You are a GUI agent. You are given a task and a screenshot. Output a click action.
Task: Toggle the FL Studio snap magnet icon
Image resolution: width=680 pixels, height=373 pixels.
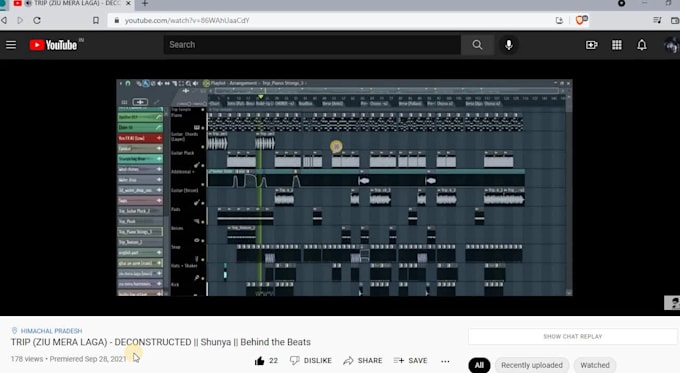click(x=128, y=83)
